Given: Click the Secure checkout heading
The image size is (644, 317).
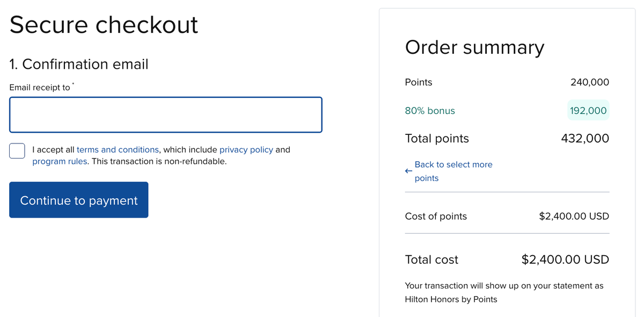Looking at the screenshot, I should point(104,25).
